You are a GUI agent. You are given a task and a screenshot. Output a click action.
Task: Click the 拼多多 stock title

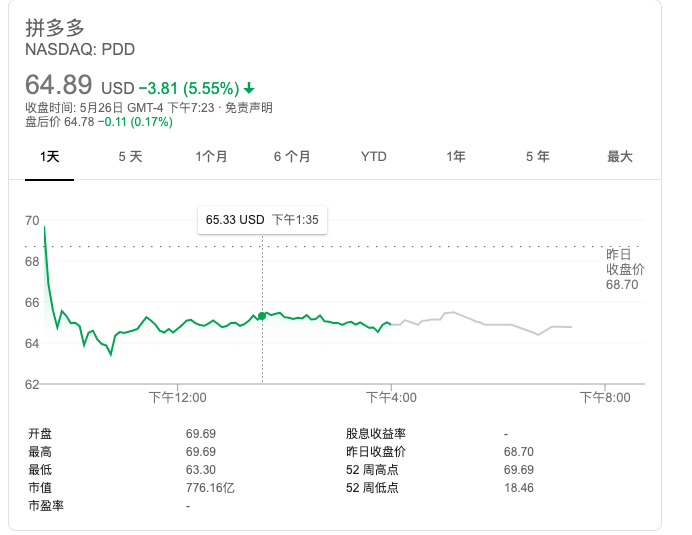point(52,27)
